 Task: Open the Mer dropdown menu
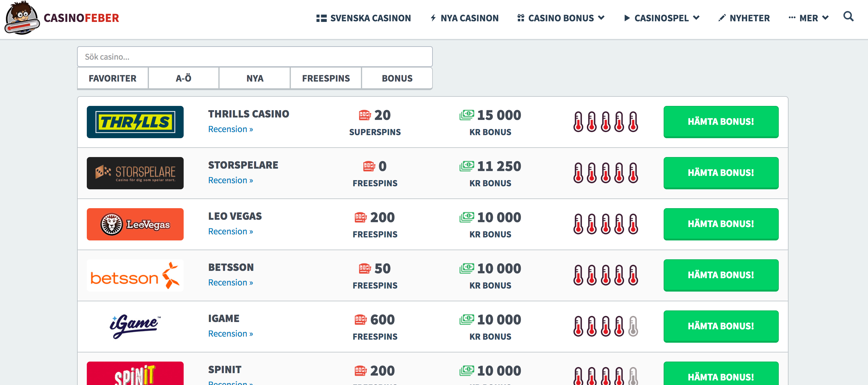click(x=808, y=18)
